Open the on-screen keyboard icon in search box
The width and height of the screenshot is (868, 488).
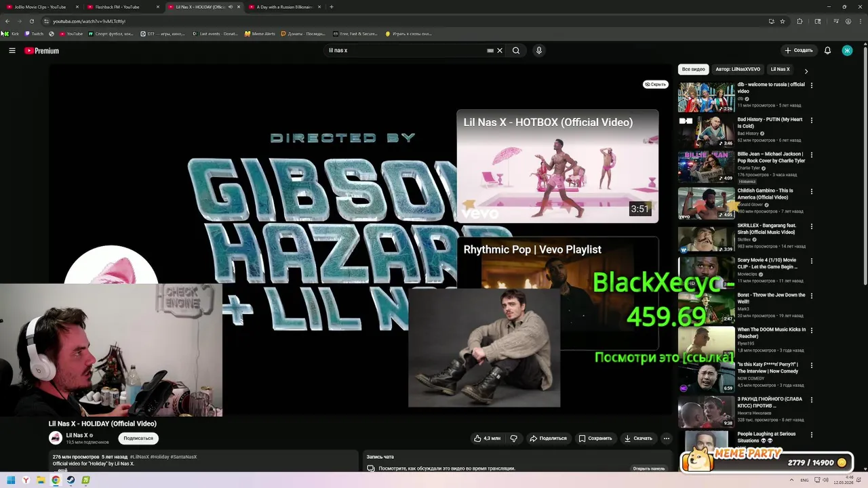[x=490, y=50]
